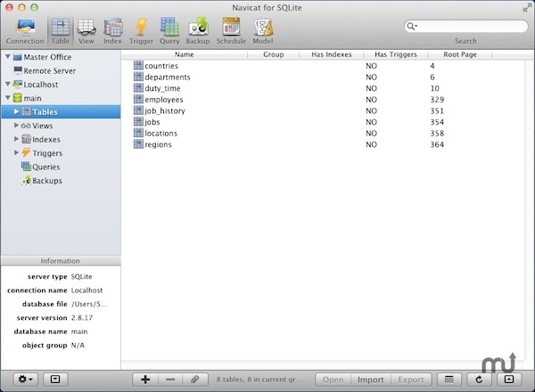The width and height of the screenshot is (535, 392).
Task: Click the gear settings button at bottom left
Action: tap(26, 380)
